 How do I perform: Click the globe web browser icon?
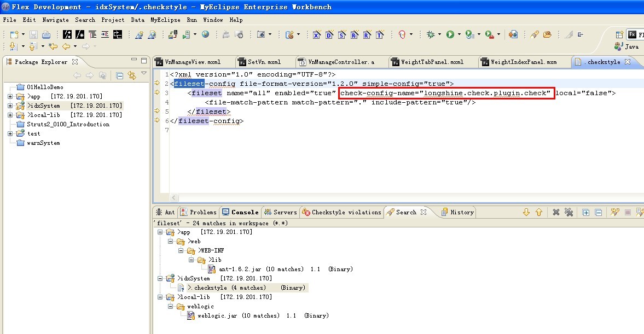(x=205, y=34)
